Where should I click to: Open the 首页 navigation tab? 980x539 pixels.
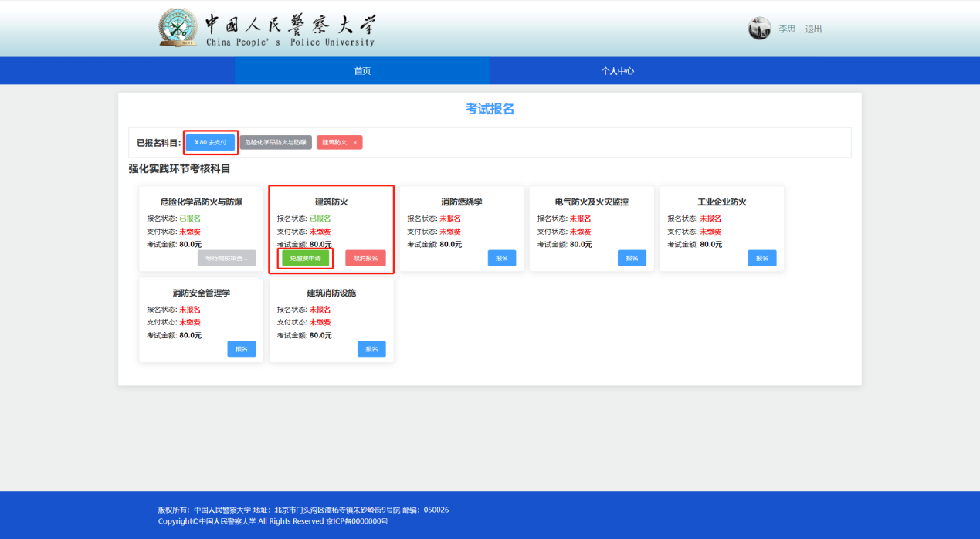(362, 71)
